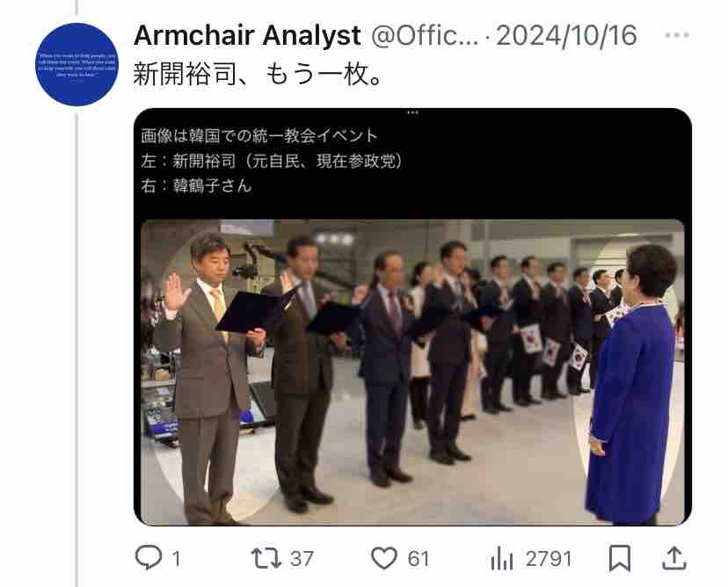Click the repost count 37
Image resolution: width=728 pixels, height=587 pixels.
coord(302,559)
